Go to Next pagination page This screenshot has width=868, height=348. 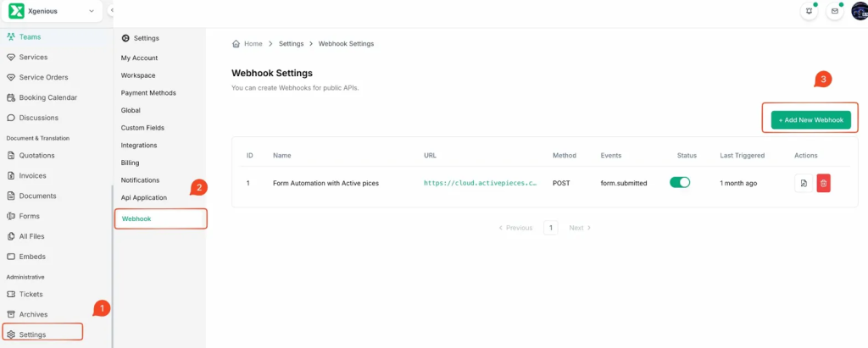(580, 228)
